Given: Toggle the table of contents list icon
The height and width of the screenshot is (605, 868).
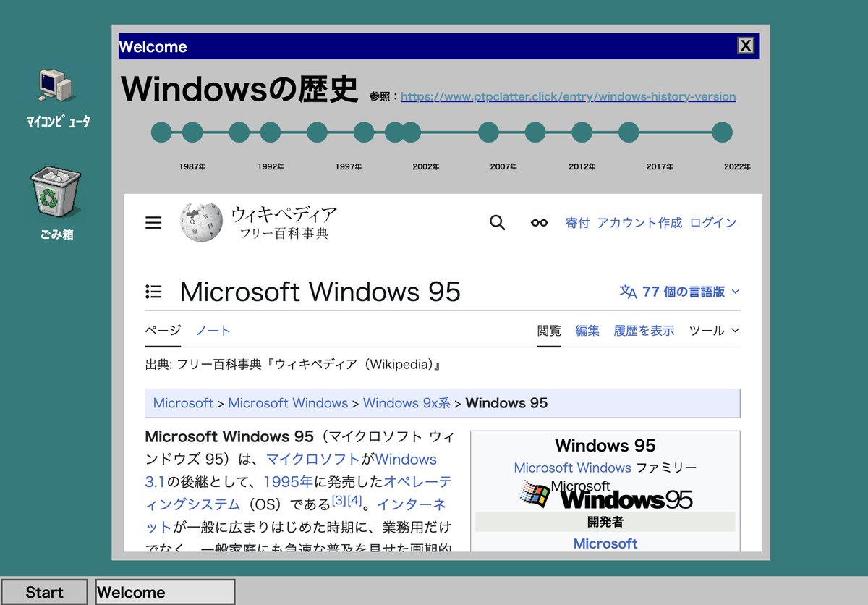Looking at the screenshot, I should 153,292.
